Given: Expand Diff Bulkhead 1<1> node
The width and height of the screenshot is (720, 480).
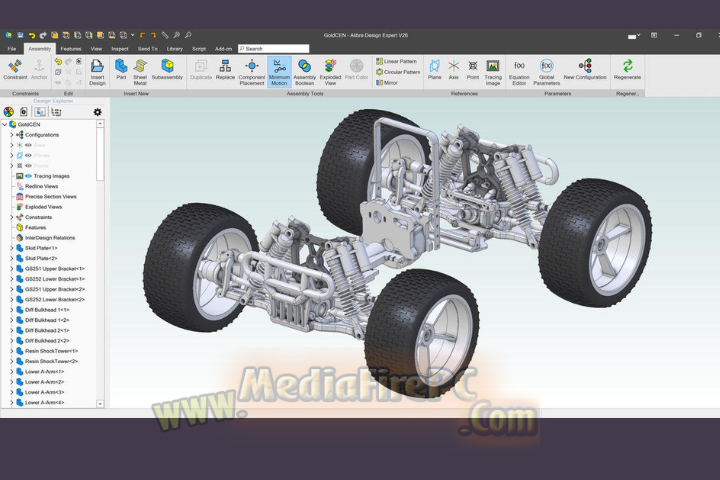Looking at the screenshot, I should click(x=12, y=310).
